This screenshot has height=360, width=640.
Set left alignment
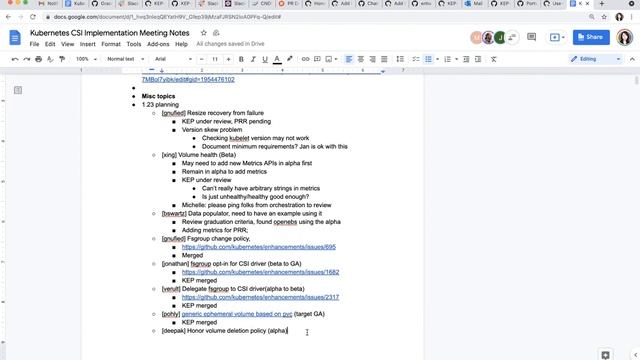point(349,59)
